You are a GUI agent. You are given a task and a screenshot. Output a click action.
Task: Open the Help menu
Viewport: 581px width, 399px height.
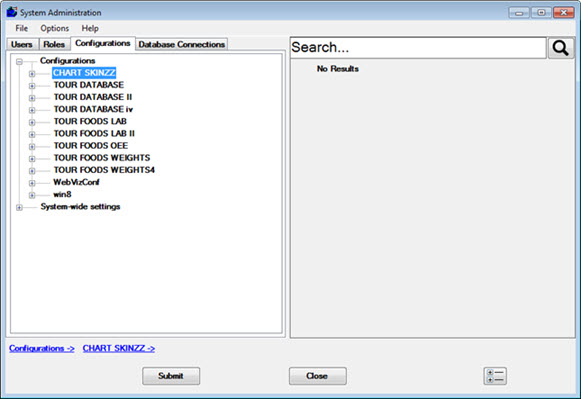pyautogui.click(x=90, y=29)
